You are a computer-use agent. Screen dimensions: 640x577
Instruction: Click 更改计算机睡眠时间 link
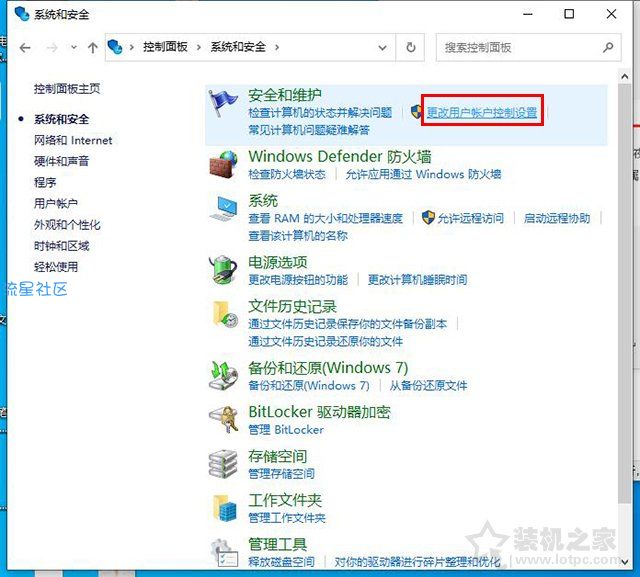point(418,280)
